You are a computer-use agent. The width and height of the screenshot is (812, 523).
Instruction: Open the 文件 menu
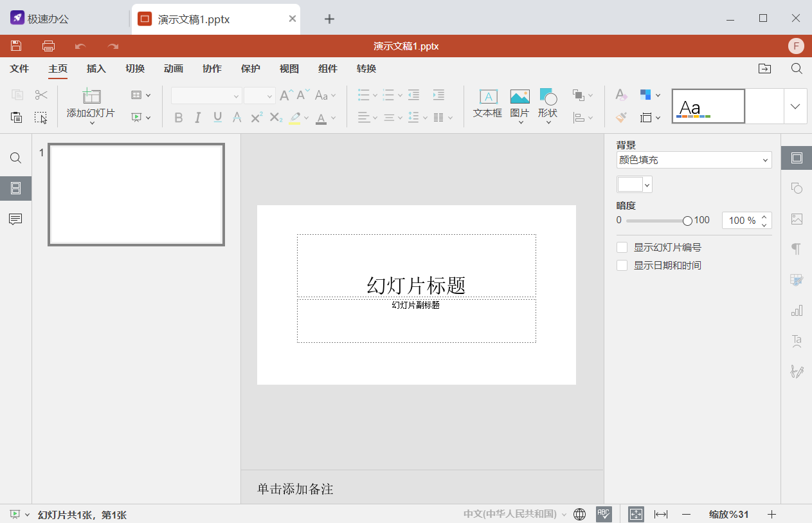[20, 69]
